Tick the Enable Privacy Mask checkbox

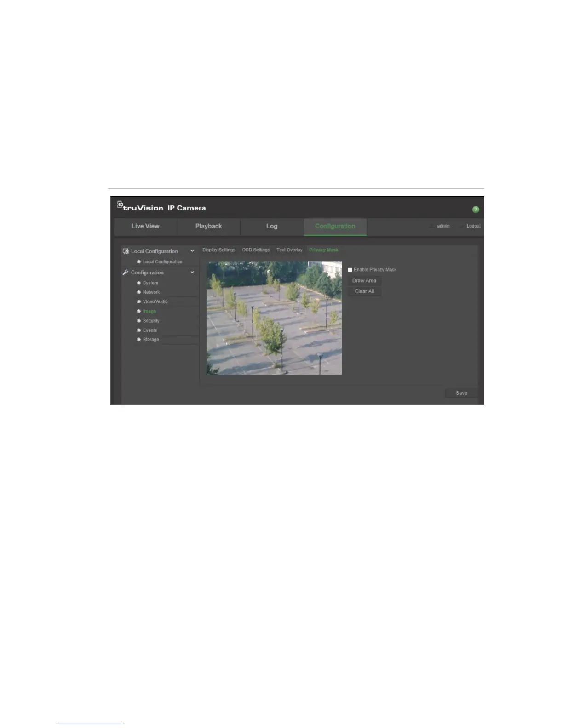pyautogui.click(x=350, y=270)
